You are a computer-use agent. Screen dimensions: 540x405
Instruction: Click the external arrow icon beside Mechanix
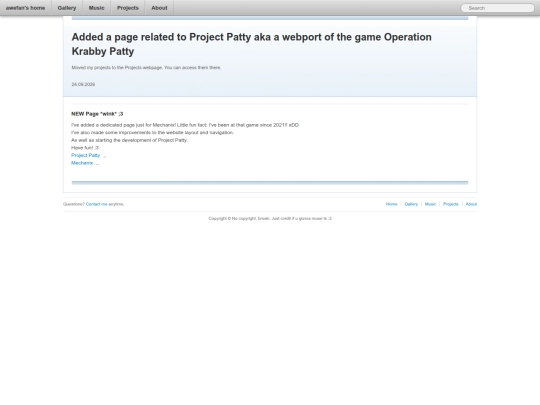tap(97, 164)
